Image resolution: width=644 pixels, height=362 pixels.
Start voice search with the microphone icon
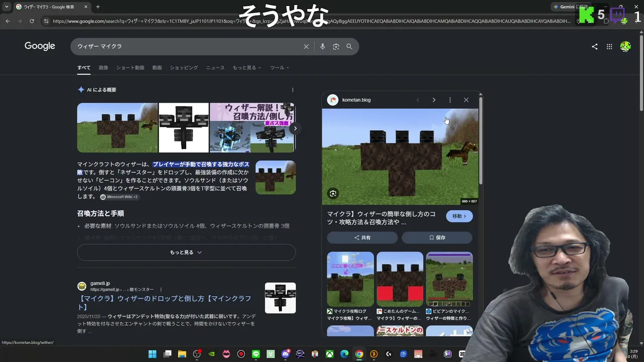(323, 47)
